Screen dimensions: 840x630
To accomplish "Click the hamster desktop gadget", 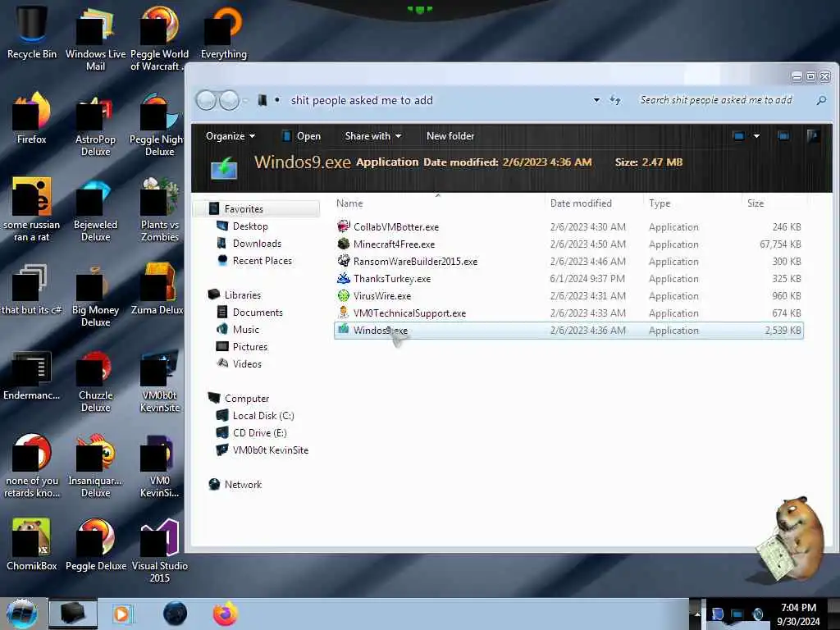I will click(x=791, y=538).
